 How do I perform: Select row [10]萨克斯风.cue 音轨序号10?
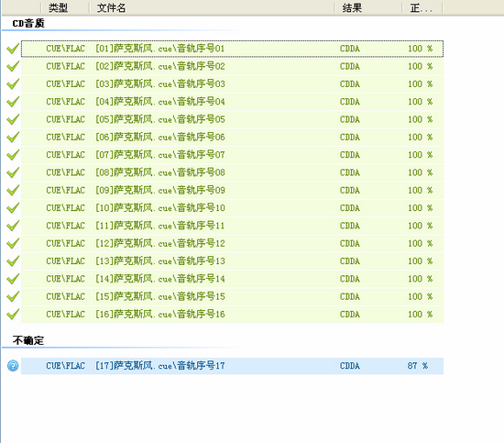coord(232,208)
